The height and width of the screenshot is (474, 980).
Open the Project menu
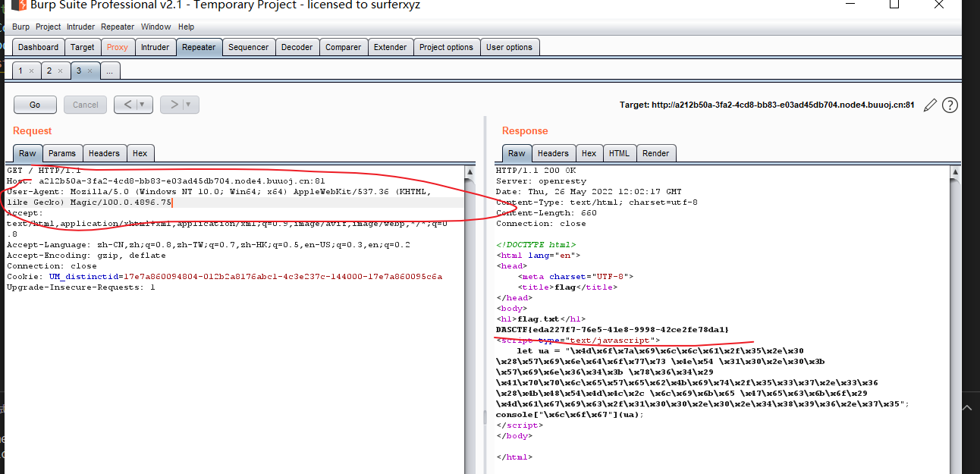pyautogui.click(x=48, y=27)
